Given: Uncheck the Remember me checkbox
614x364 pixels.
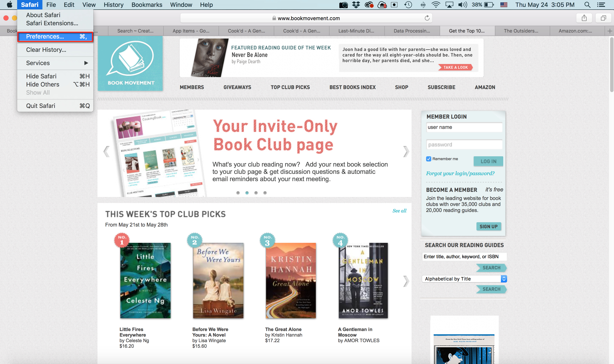Looking at the screenshot, I should 428,159.
